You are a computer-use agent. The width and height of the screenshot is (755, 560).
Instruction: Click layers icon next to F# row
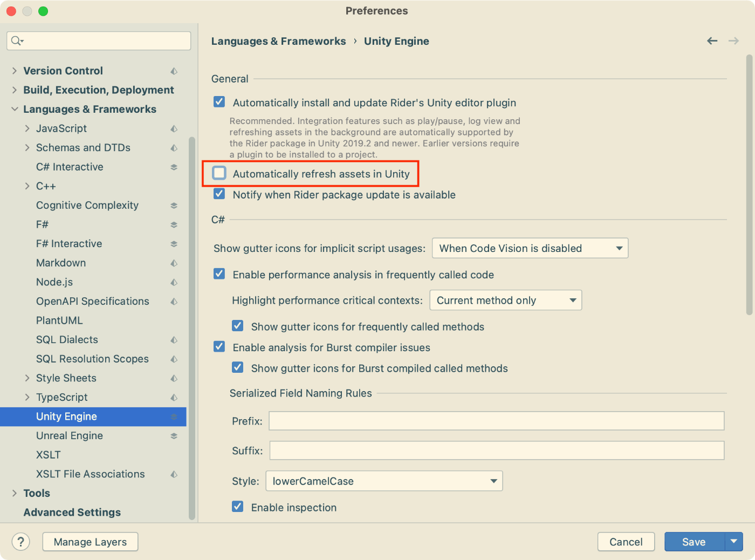click(174, 225)
